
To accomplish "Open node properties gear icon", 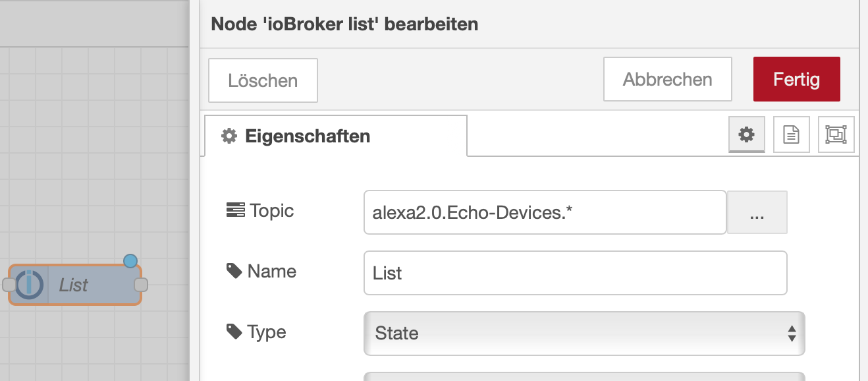I will [x=746, y=135].
